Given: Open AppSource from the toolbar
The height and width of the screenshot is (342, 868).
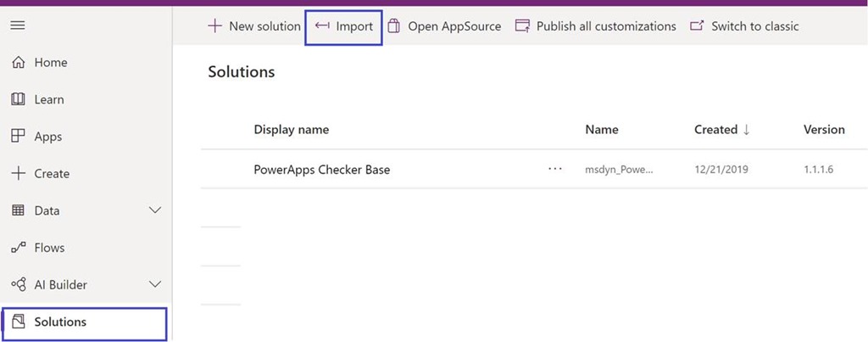Looking at the screenshot, I should (x=444, y=26).
